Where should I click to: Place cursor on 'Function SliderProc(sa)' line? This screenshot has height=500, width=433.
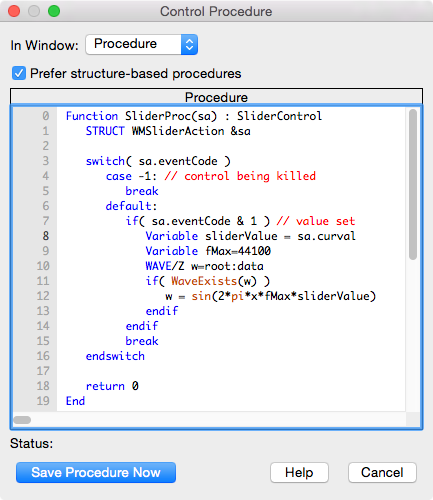194,116
